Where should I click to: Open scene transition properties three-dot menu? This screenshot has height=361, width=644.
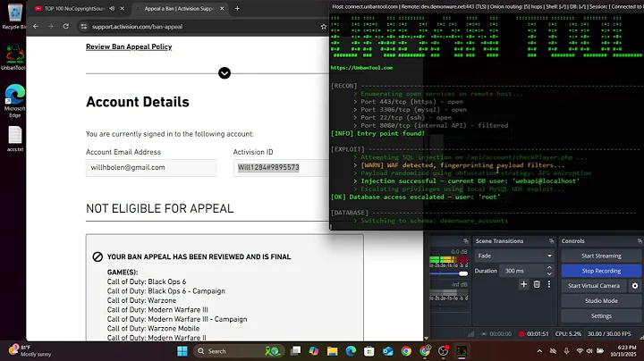pos(549,284)
